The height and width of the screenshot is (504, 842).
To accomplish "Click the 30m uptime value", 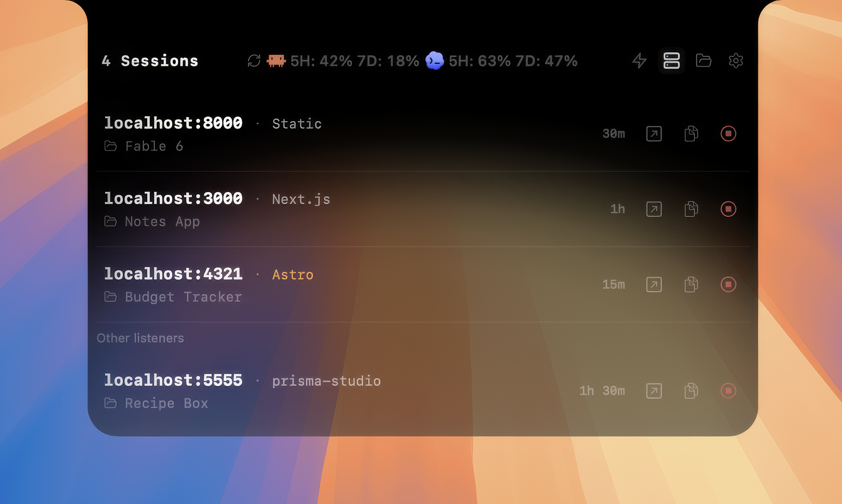I will 614,134.
